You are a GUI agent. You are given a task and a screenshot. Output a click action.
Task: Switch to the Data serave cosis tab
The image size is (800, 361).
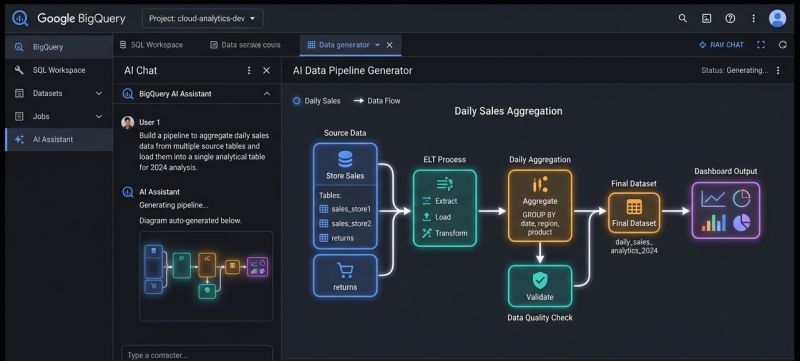(245, 45)
